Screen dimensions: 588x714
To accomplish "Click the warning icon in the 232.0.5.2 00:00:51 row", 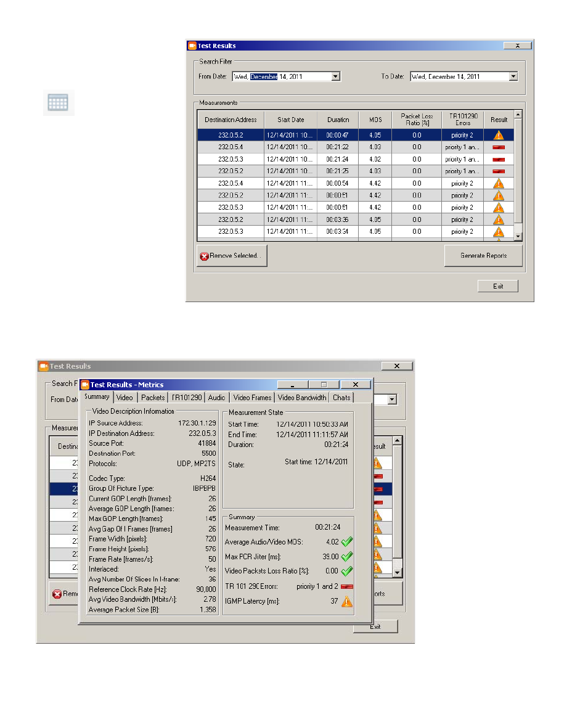I will 499,195.
